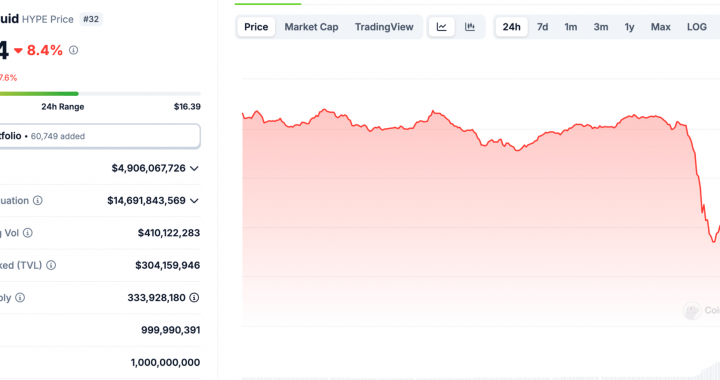Viewport: 720px width, 380px height.
Task: Select the 7d time range
Action: (542, 27)
